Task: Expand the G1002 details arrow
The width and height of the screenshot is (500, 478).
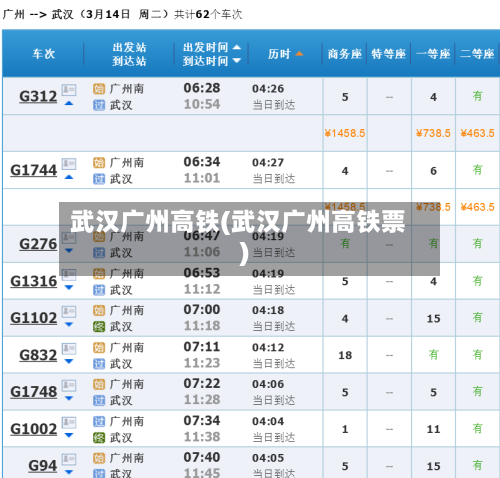Action: 69,435
